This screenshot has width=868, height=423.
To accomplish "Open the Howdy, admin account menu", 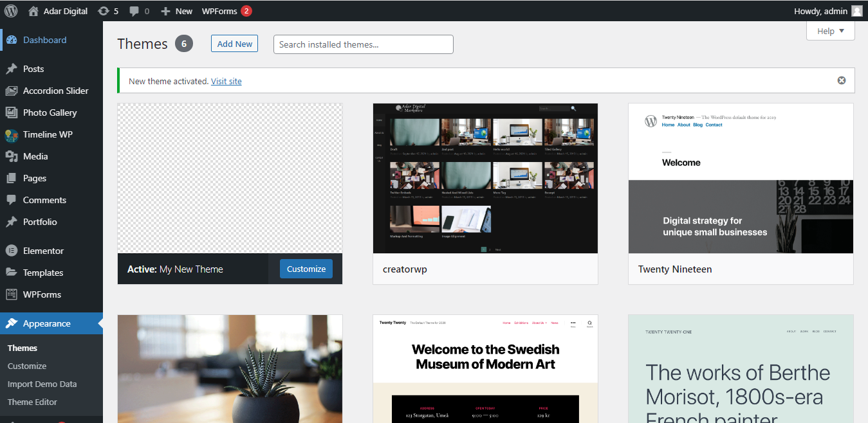I will click(828, 11).
